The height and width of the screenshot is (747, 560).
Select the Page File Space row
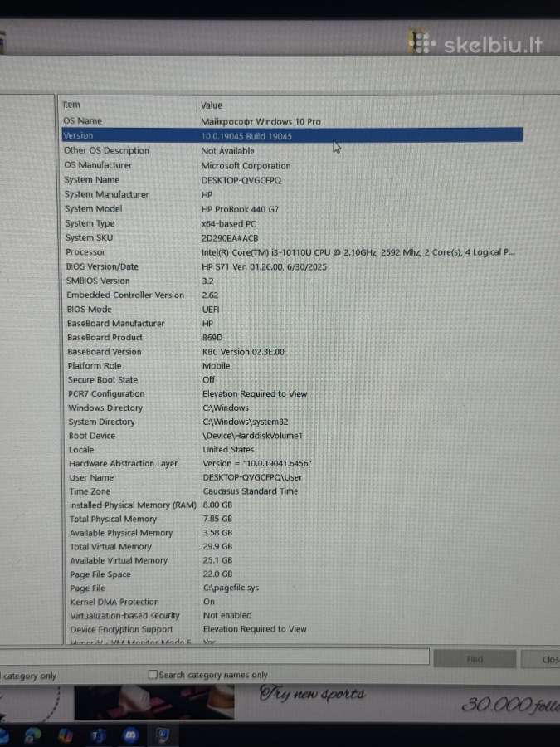pyautogui.click(x=292, y=574)
